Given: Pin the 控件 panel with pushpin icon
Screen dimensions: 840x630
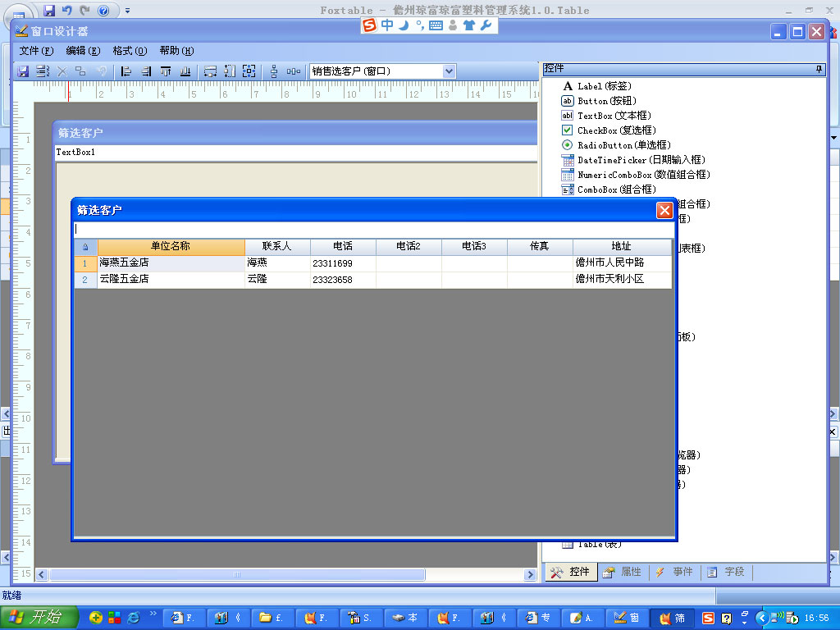Looking at the screenshot, I should click(819, 70).
